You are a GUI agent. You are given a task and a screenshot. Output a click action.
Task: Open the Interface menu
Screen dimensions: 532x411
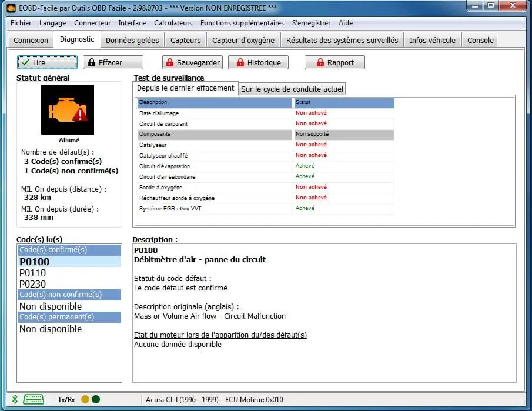click(132, 23)
